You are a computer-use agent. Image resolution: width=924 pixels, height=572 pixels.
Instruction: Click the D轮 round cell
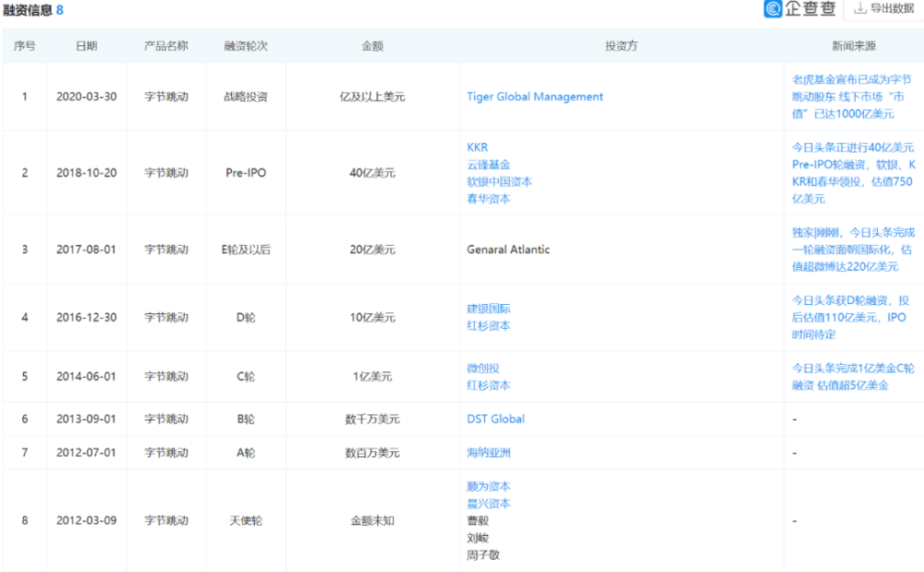tap(246, 317)
